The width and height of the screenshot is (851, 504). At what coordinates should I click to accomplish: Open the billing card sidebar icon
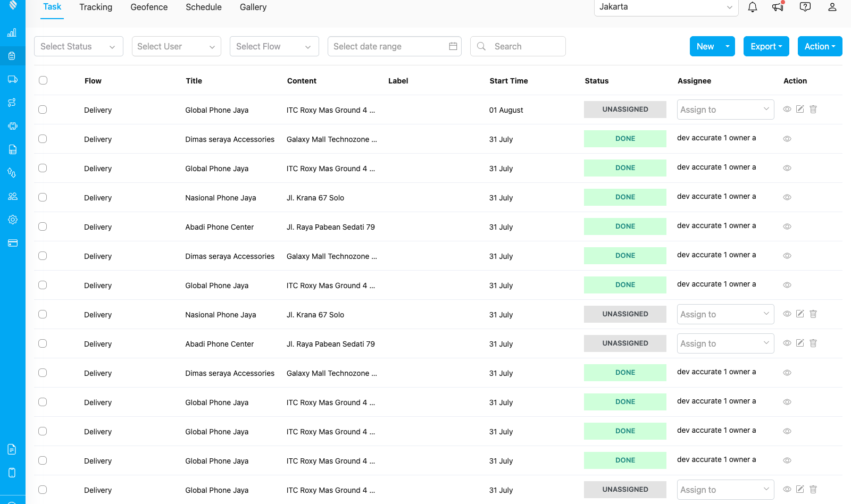(x=12, y=243)
